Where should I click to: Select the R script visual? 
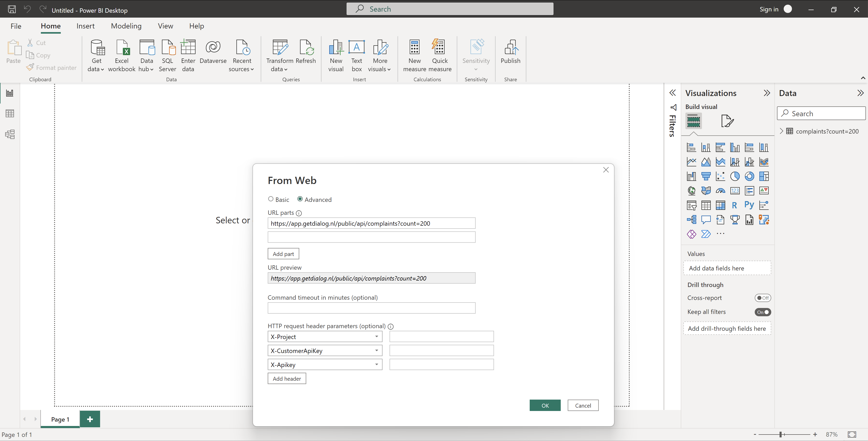pyautogui.click(x=735, y=205)
